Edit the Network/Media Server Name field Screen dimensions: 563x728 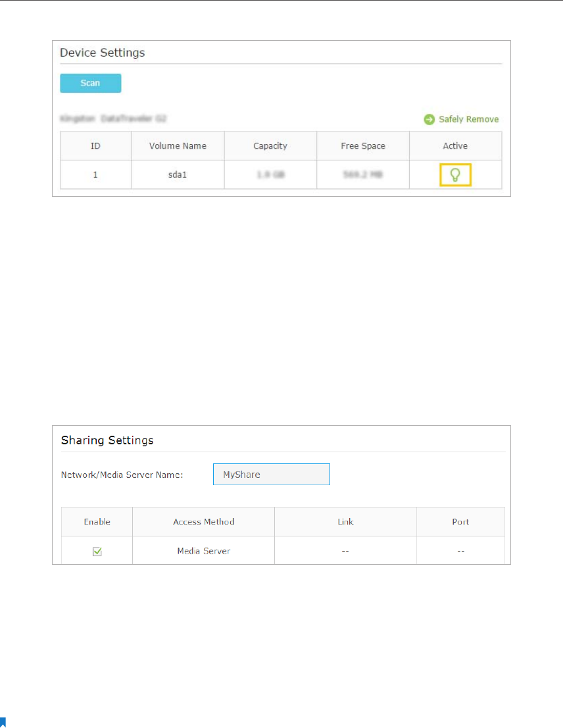click(271, 474)
